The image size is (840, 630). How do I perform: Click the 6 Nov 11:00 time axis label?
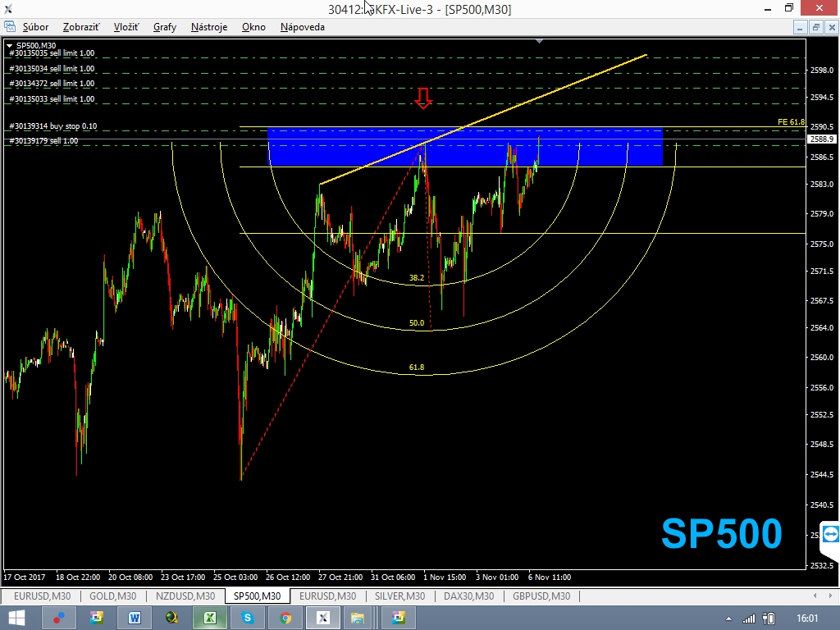[549, 577]
